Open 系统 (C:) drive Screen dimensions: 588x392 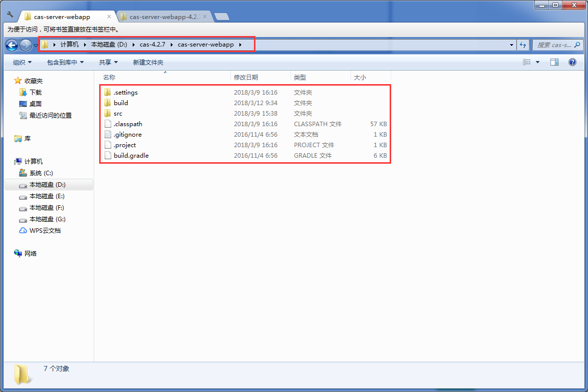(41, 173)
